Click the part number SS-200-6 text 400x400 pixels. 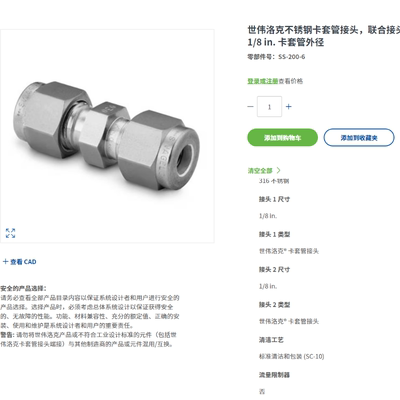tap(292, 57)
